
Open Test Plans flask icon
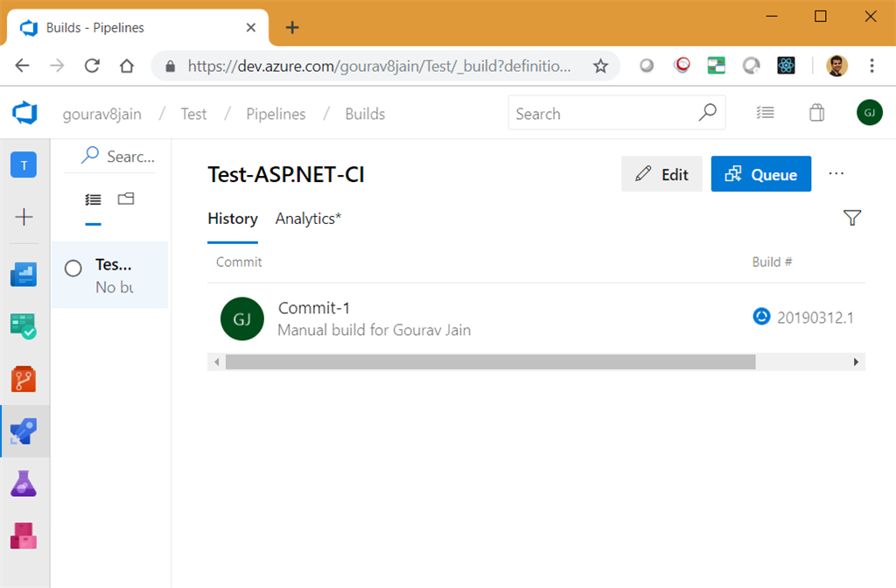click(24, 483)
